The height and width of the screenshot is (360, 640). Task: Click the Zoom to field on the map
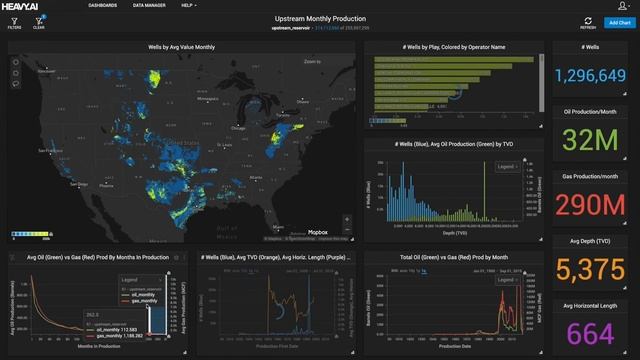point(313,62)
